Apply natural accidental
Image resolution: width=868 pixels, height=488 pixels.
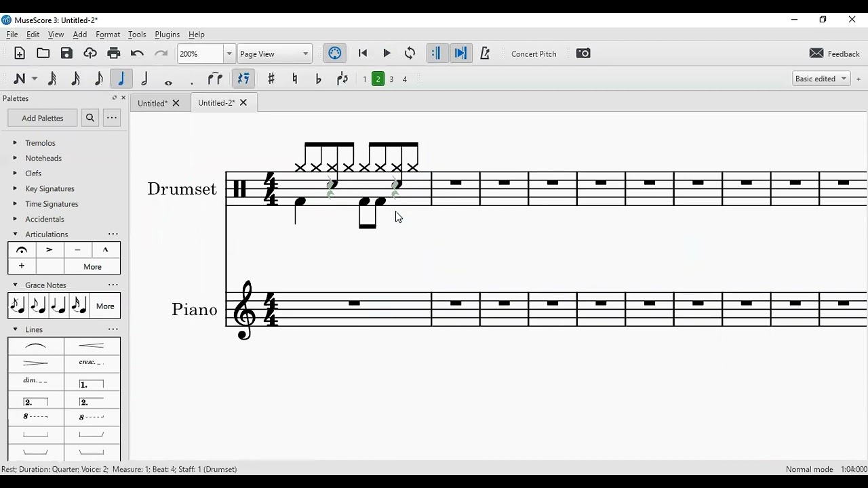click(x=295, y=79)
